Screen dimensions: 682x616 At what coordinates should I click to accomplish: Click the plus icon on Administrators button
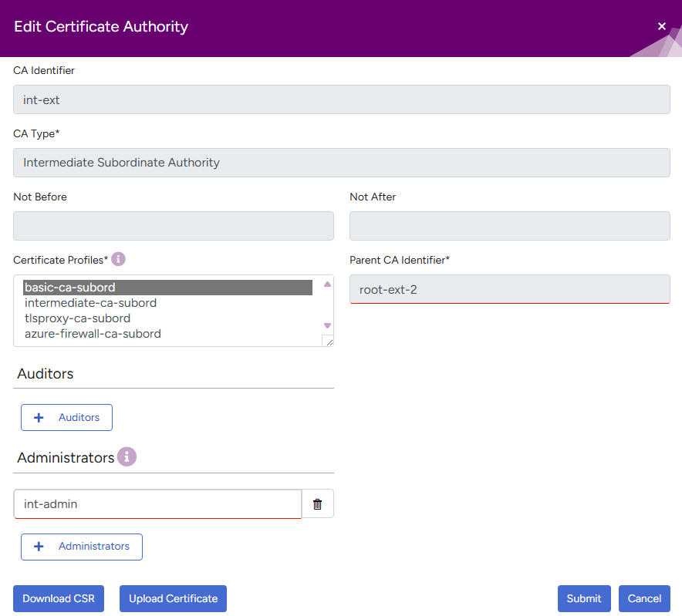pyautogui.click(x=39, y=546)
